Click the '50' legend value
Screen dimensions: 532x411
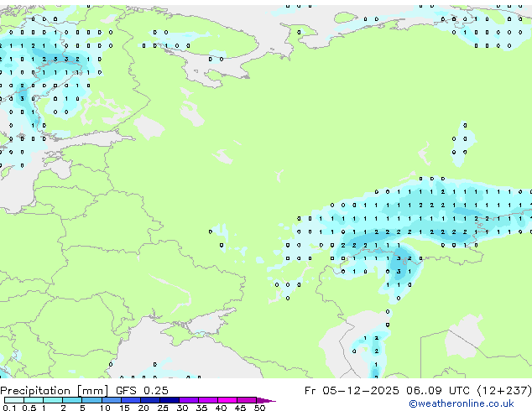pos(259,408)
